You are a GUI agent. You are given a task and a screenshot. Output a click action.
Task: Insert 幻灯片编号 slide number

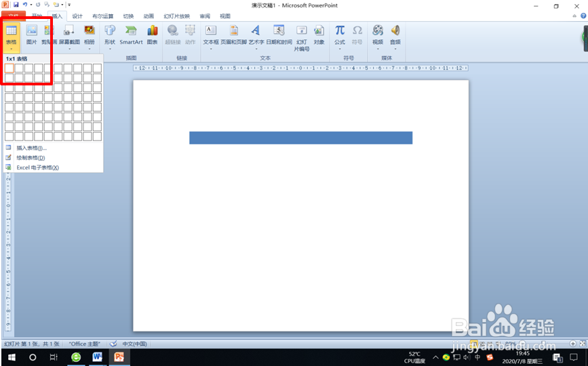click(x=302, y=37)
